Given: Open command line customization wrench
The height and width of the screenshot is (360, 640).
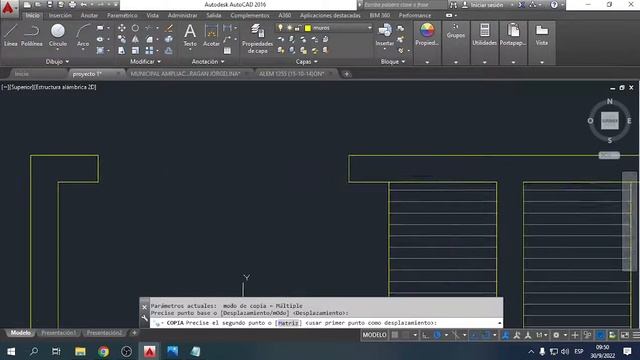Looking at the screenshot, I should (x=144, y=318).
